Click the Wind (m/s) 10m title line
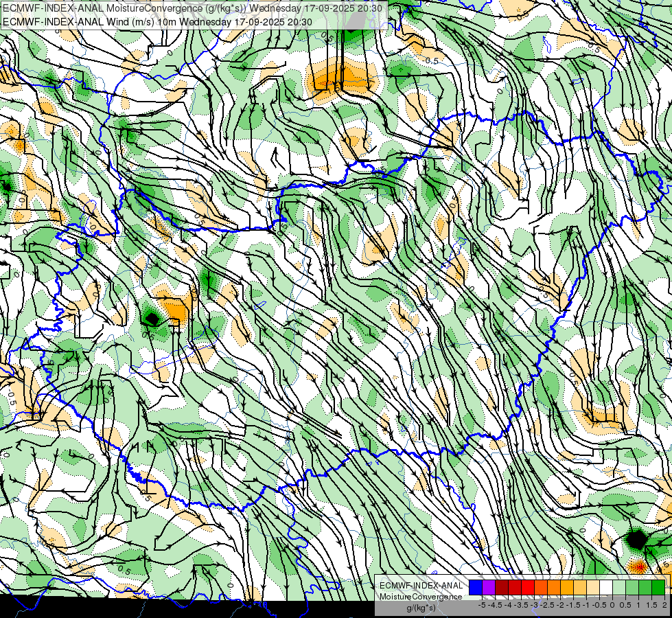Viewport: 672px width, 618px height. point(157,22)
